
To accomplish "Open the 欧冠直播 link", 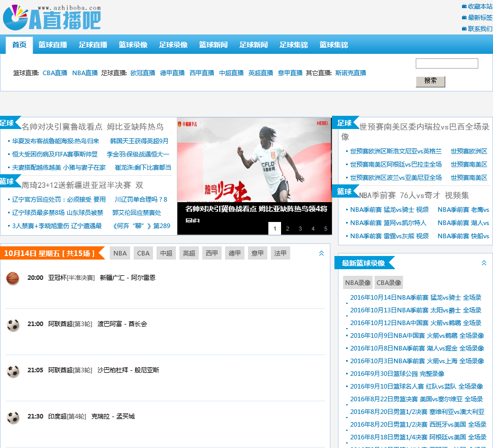I will (143, 73).
